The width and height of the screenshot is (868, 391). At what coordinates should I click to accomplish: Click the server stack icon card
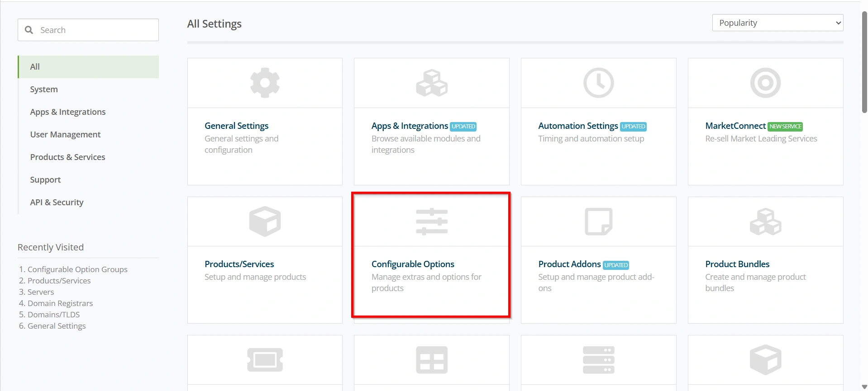tap(598, 360)
